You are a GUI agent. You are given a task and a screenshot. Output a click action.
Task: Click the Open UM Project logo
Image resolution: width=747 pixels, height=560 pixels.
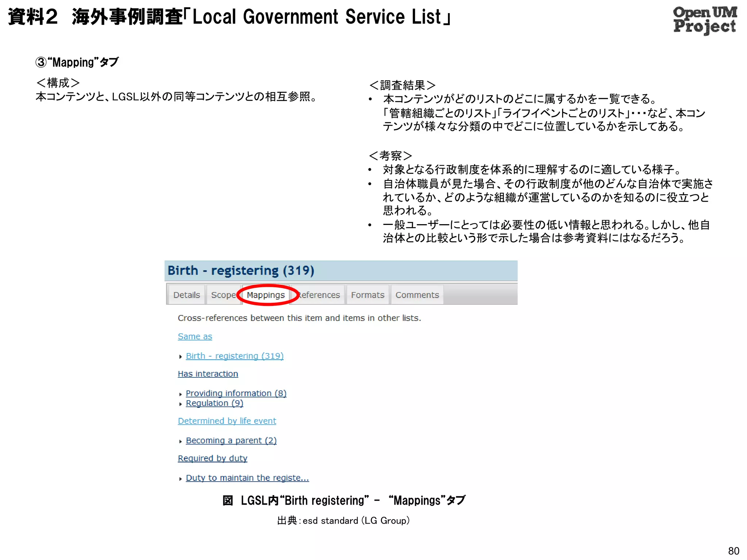click(x=705, y=20)
